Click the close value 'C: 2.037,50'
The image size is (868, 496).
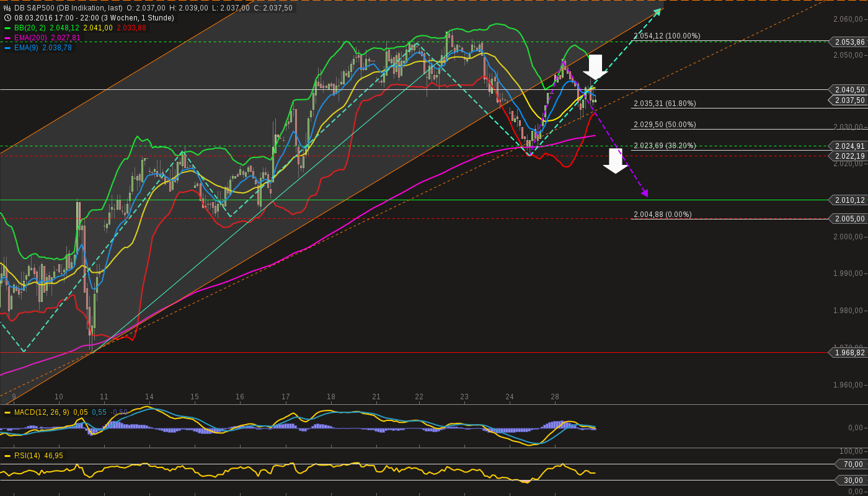pyautogui.click(x=273, y=8)
